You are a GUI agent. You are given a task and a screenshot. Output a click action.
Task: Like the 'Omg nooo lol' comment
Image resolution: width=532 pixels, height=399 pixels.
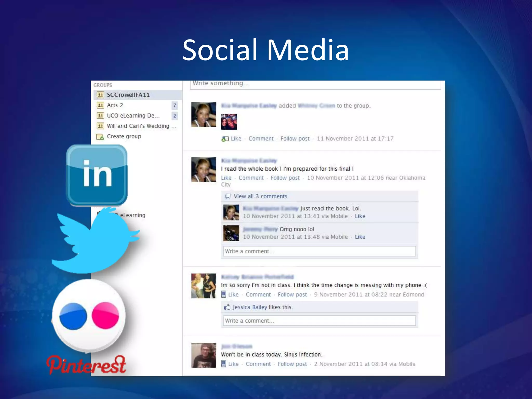click(360, 237)
